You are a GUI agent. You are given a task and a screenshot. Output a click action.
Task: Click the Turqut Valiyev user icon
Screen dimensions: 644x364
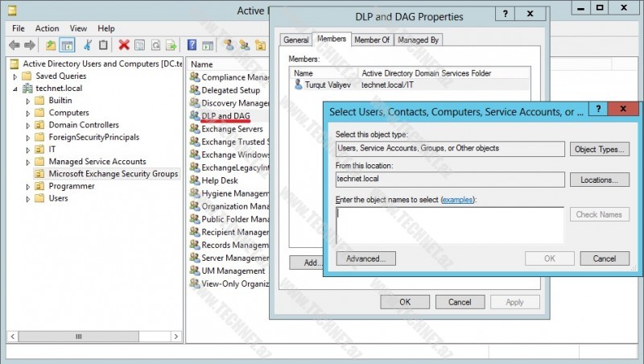coord(298,84)
